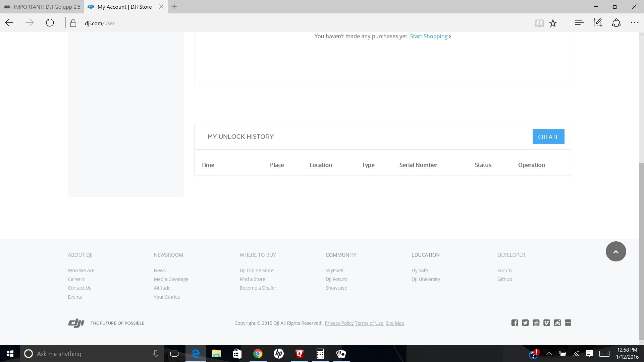Open the Github link
This screenshot has width=644, height=362.
(x=505, y=279)
